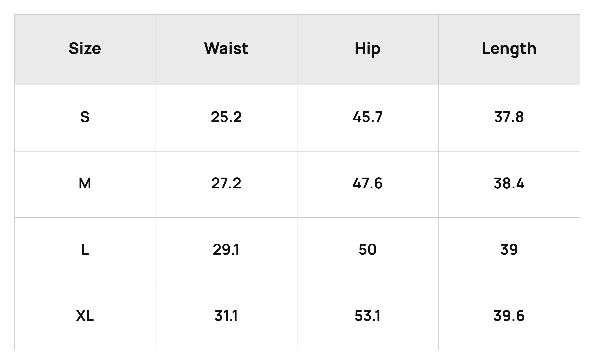Click length value 39 for L

(x=509, y=250)
